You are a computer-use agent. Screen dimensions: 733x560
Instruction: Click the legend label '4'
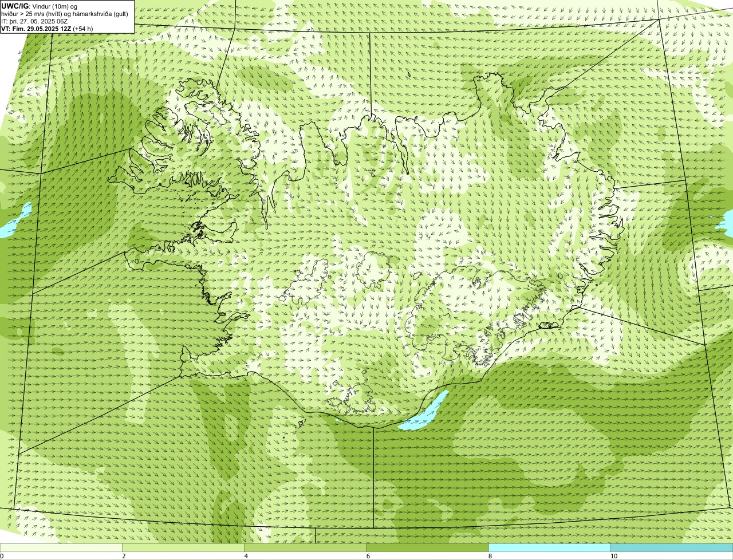pos(246,556)
